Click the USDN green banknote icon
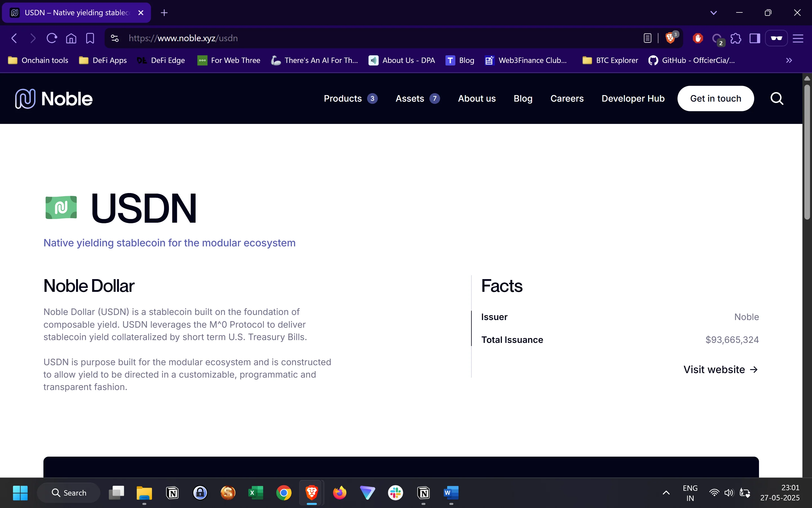812x508 pixels. tap(61, 207)
